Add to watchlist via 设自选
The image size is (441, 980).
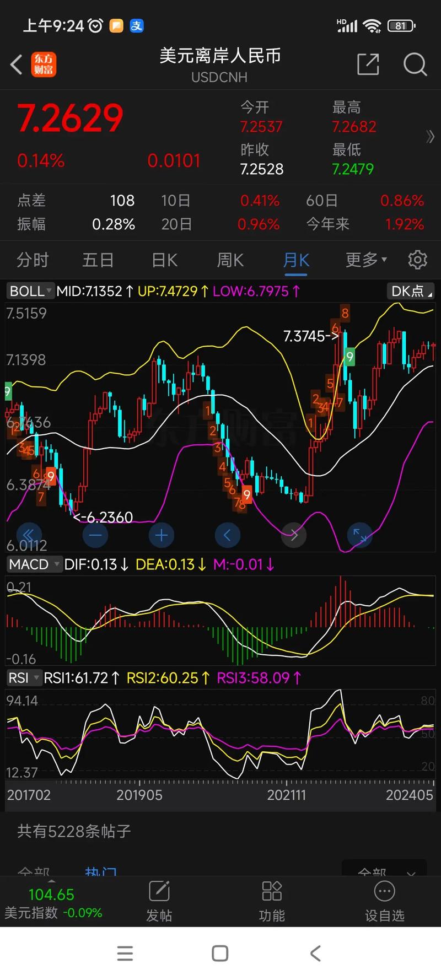click(x=384, y=901)
